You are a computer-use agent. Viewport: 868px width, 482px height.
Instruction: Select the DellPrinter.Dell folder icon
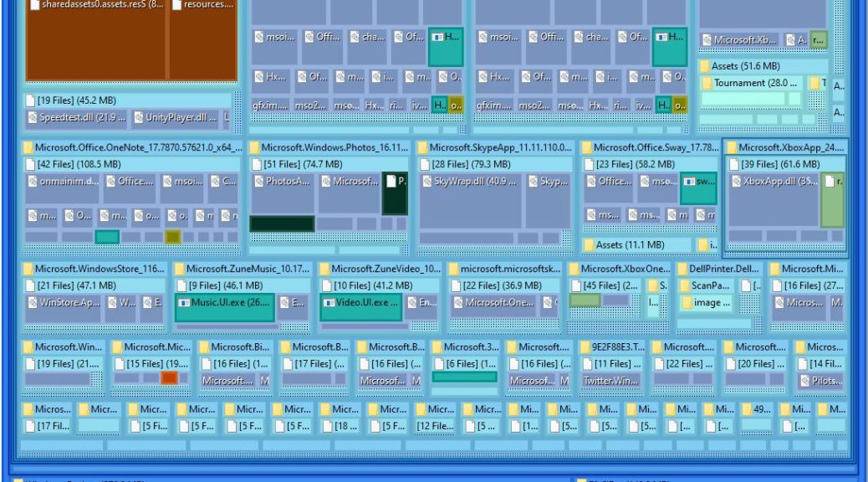click(x=682, y=269)
